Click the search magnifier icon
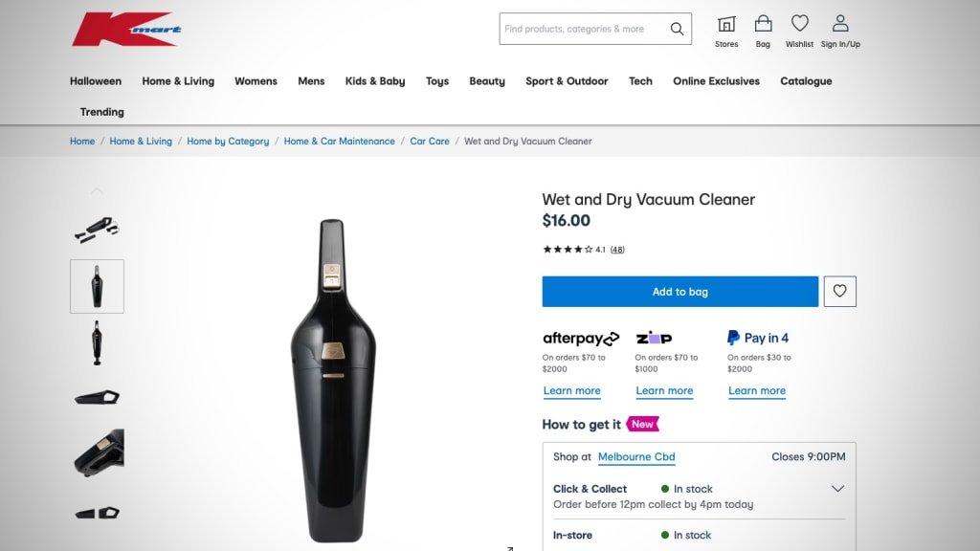 tap(677, 29)
